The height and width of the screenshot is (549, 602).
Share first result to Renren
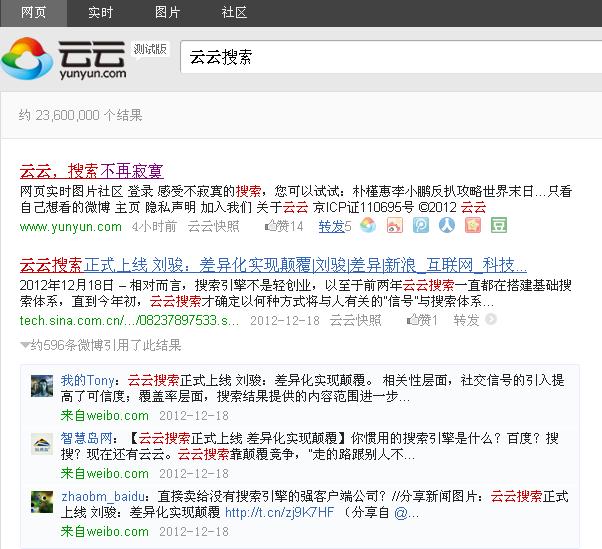tap(447, 225)
